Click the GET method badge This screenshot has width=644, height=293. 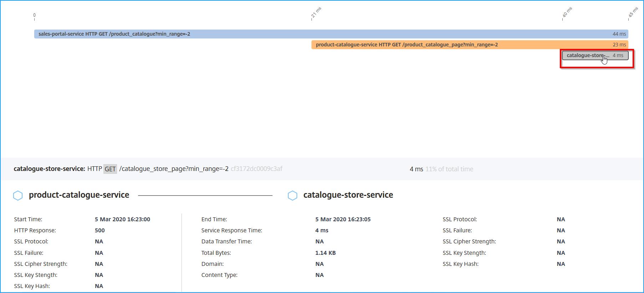click(110, 169)
